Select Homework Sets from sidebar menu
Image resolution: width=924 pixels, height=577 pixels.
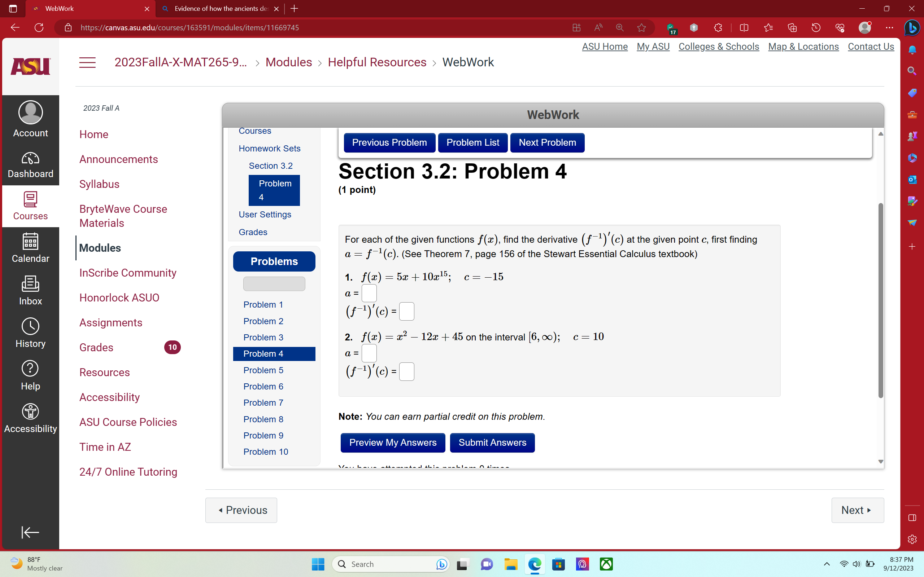coord(269,147)
